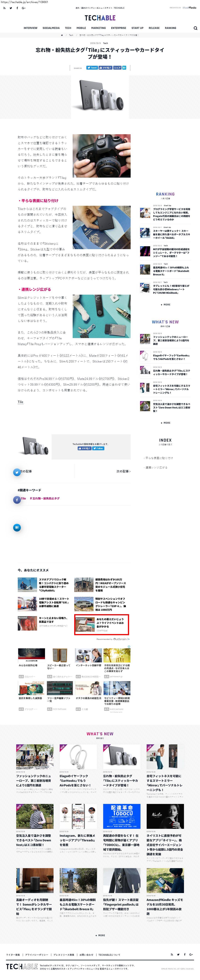This screenshot has width=200, height=980.
Task: Click the RSS feed icon at top left
Action: 4,8
